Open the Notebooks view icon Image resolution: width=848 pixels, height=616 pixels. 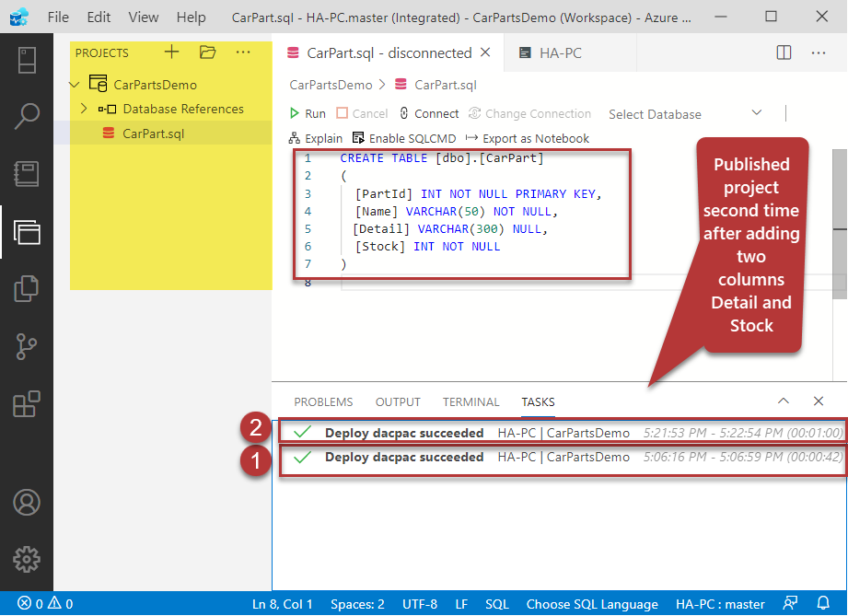coord(27,173)
